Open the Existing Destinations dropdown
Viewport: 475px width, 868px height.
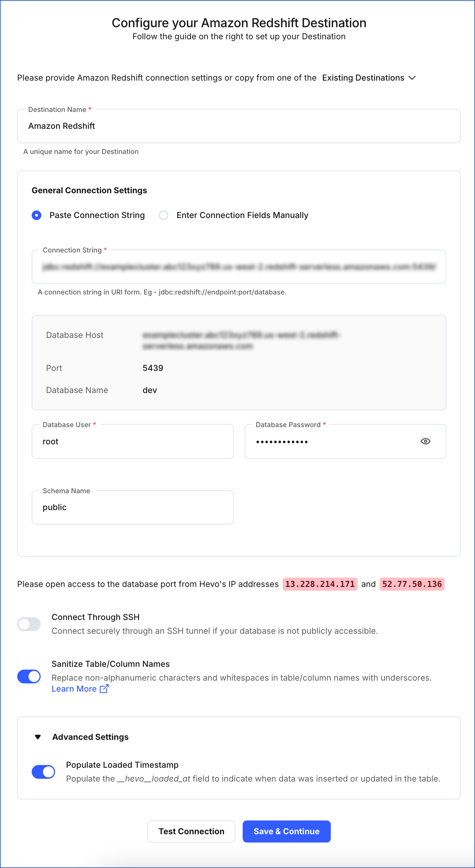coord(363,78)
